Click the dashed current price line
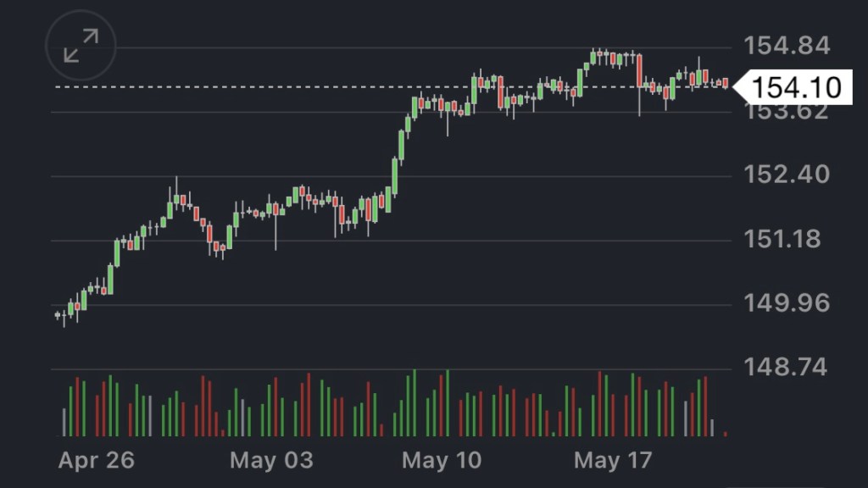The height and width of the screenshot is (488, 868). click(254, 86)
